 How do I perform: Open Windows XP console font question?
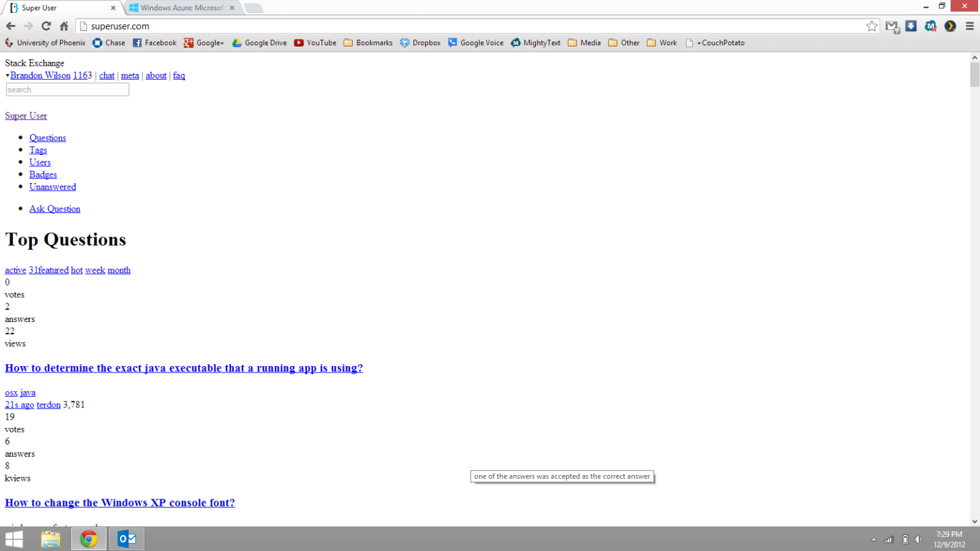click(x=120, y=503)
